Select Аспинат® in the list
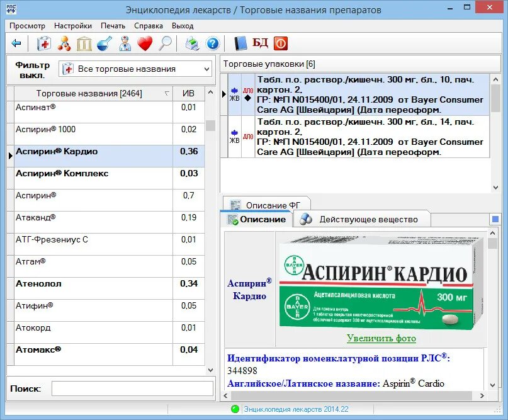The image size is (508, 420). coord(93,112)
